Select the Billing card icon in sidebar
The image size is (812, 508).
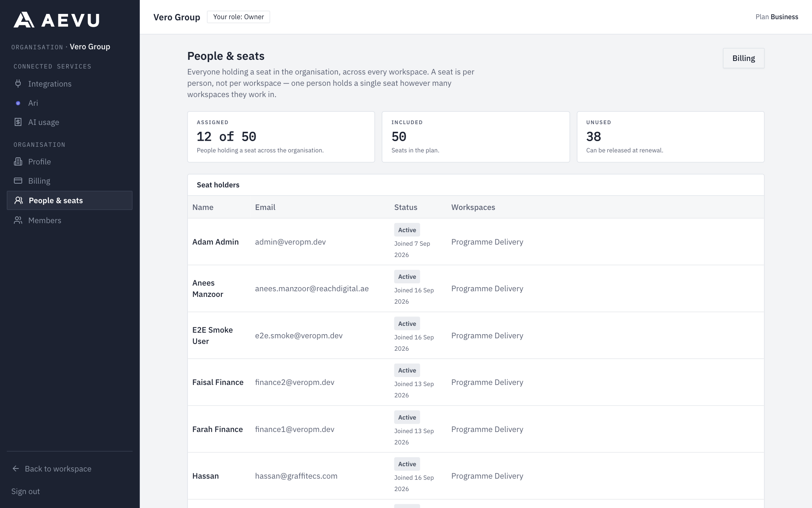(x=18, y=181)
